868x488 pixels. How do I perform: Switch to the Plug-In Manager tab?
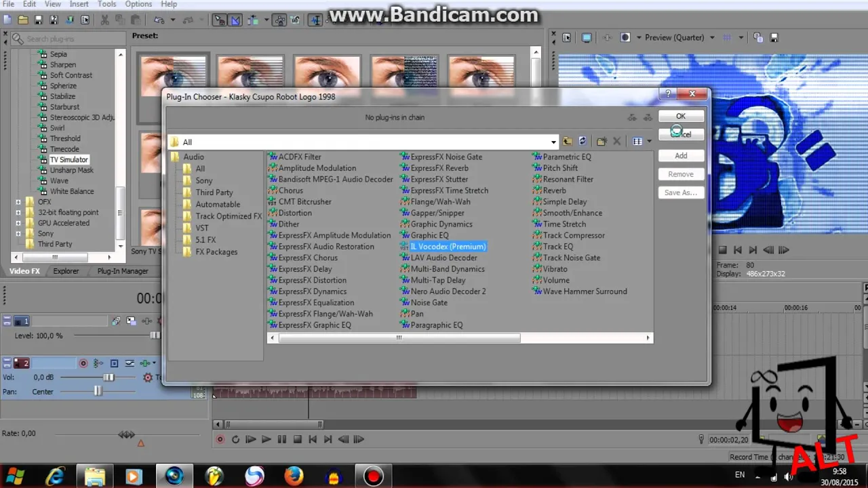(x=123, y=271)
